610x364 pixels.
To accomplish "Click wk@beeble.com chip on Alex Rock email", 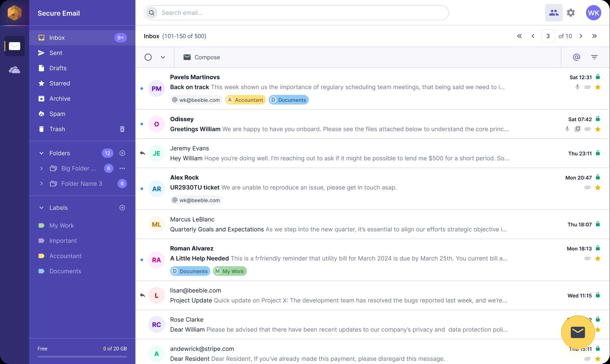I will pyautogui.click(x=196, y=200).
